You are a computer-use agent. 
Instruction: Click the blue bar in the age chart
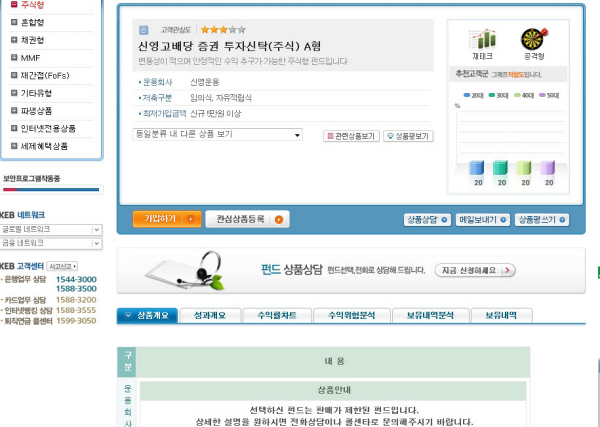477,168
